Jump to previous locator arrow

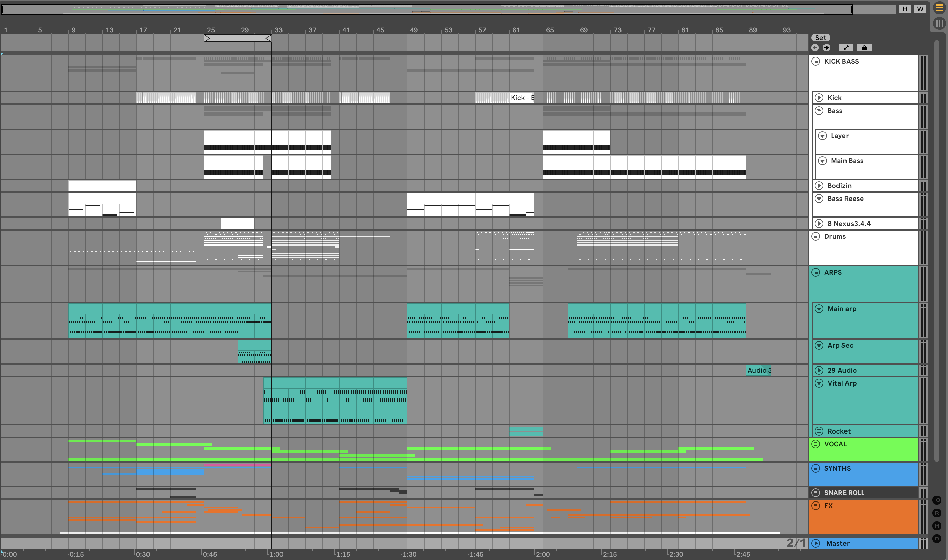click(x=815, y=48)
